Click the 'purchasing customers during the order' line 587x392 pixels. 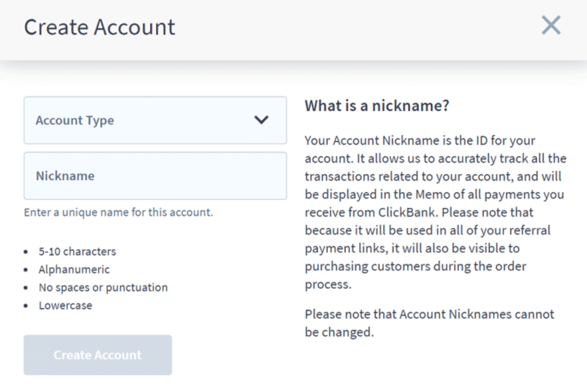click(416, 266)
